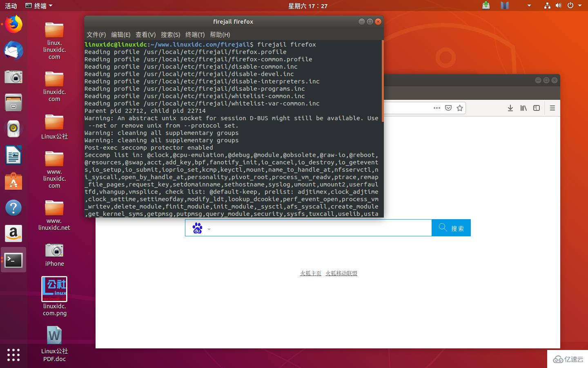Open page actions three-dot menu
Viewport: 588px width, 368px height.
point(437,108)
